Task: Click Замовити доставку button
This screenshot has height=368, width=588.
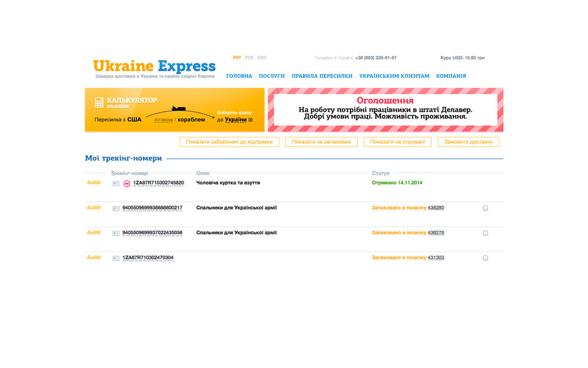Action: tap(469, 142)
